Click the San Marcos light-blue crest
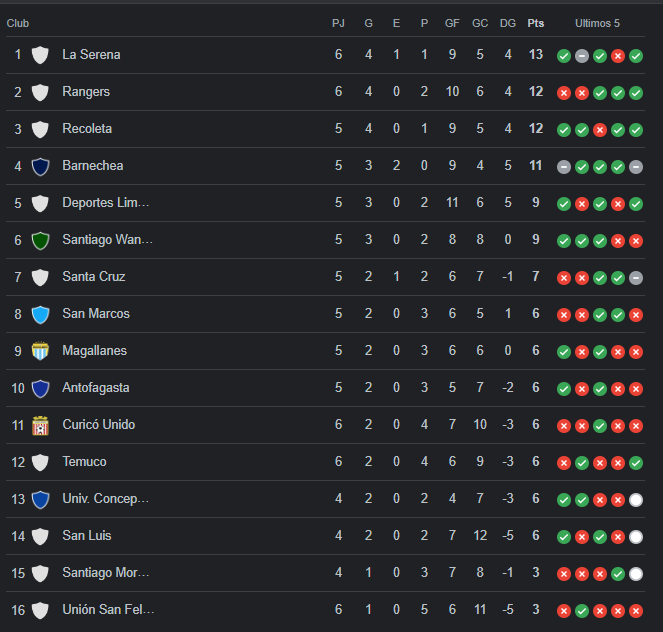 [x=40, y=315]
